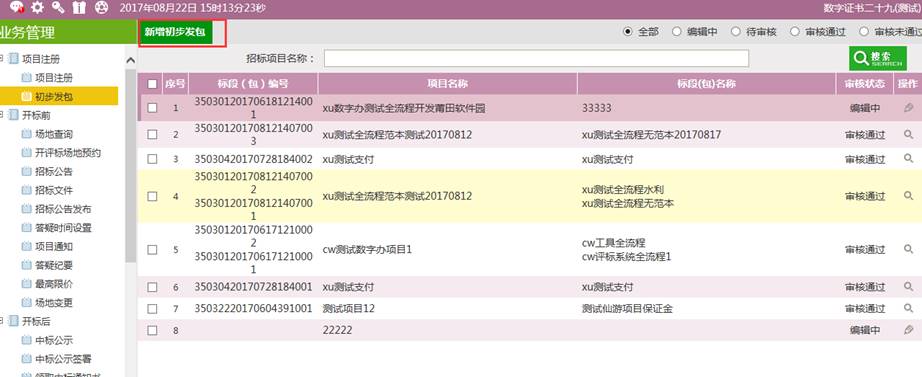922x377 pixels.
Task: Open the chat message icon in top bar
Action: (16, 8)
